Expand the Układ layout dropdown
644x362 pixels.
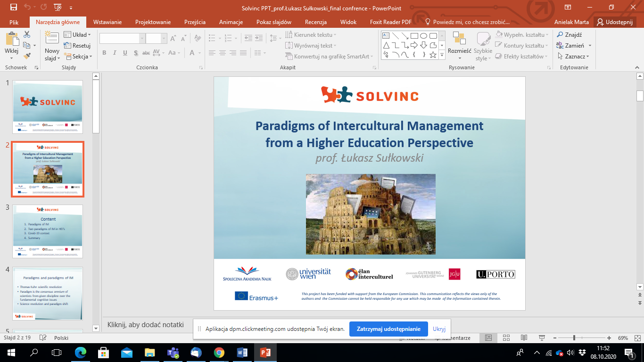(x=77, y=35)
